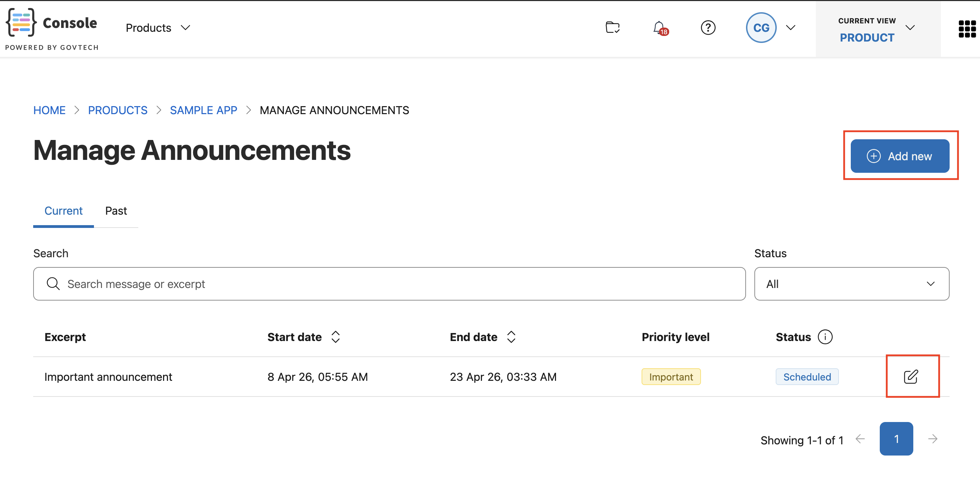This screenshot has width=980, height=481.
Task: Open the Current View Product switcher
Action: (x=878, y=29)
